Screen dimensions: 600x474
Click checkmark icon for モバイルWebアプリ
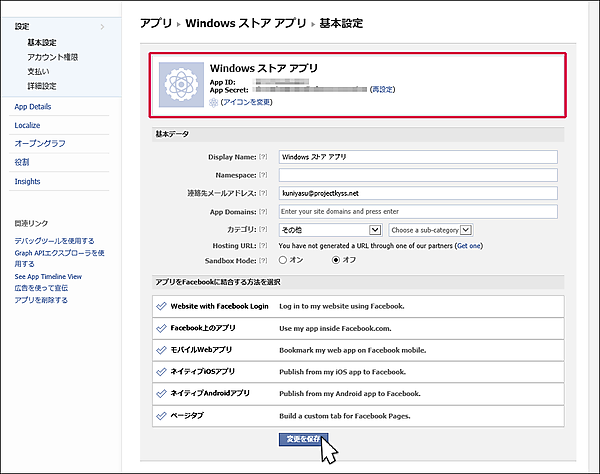tap(161, 350)
